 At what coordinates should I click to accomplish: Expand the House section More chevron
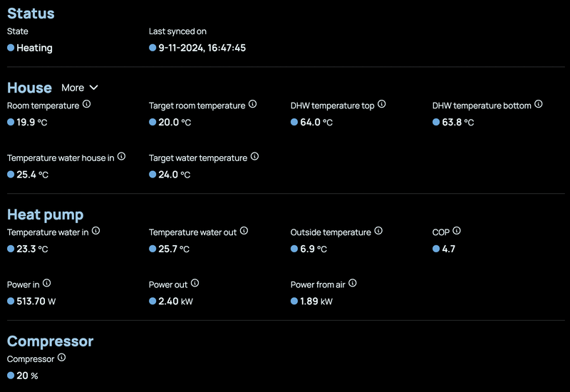(x=93, y=88)
